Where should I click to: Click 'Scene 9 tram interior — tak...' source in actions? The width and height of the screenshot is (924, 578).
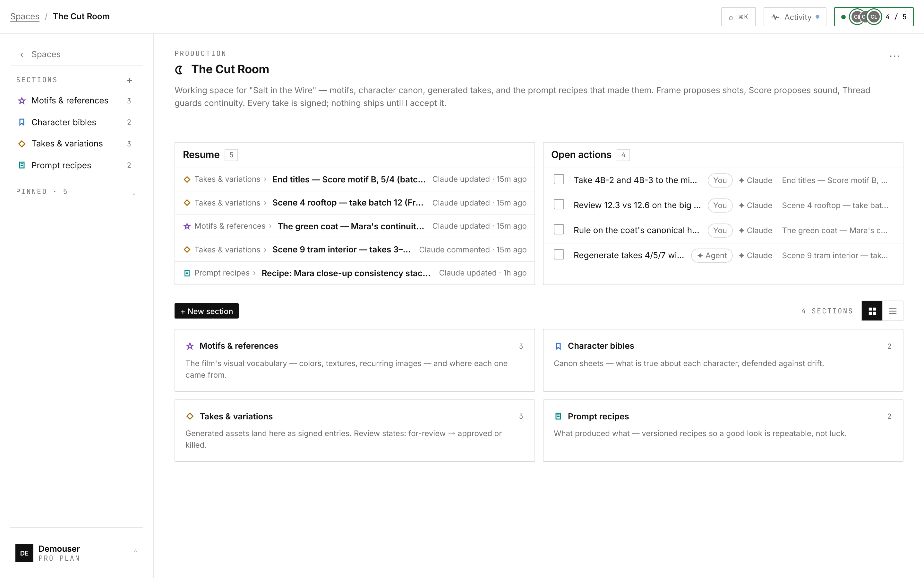835,255
